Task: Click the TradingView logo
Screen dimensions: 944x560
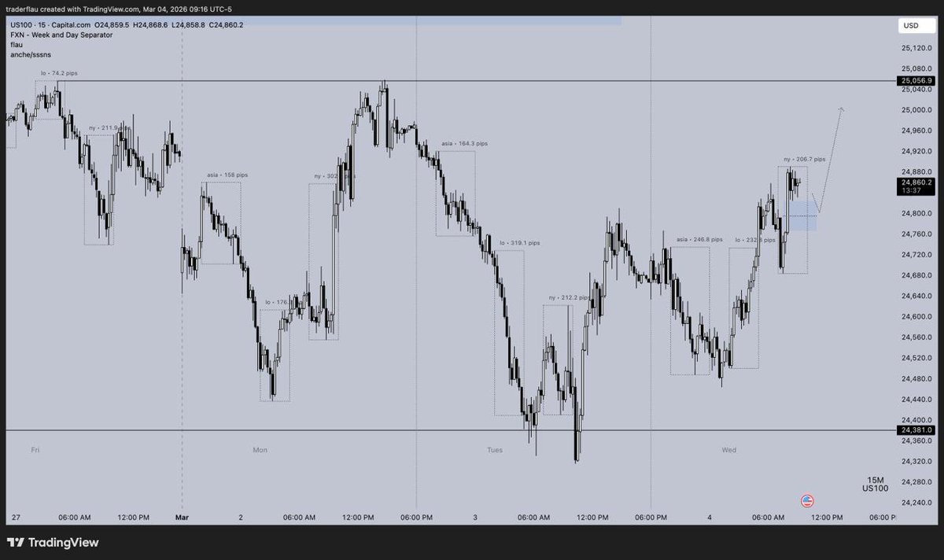Action: click(x=53, y=542)
